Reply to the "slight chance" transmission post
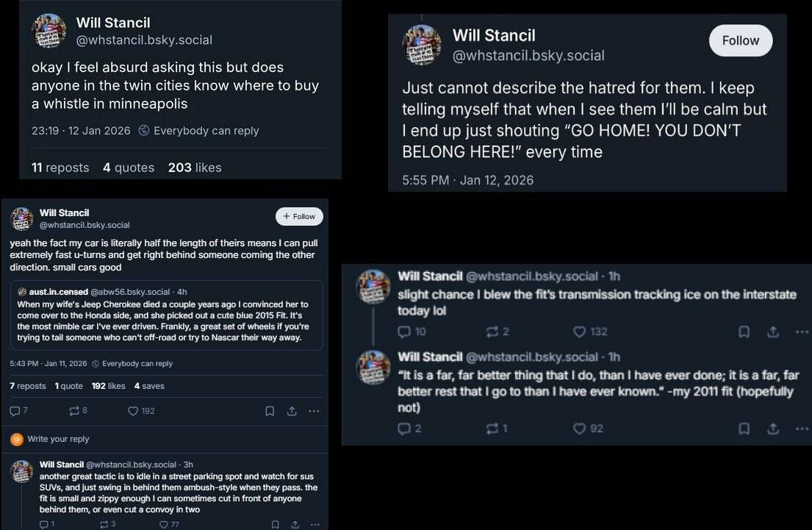This screenshot has height=530, width=812. [403, 332]
